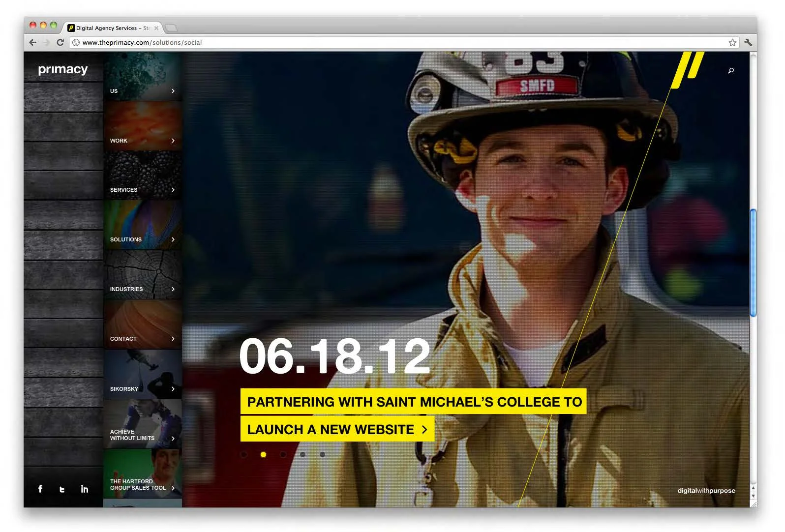Select the fifth slide dot
The width and height of the screenshot is (785, 532).
322,454
